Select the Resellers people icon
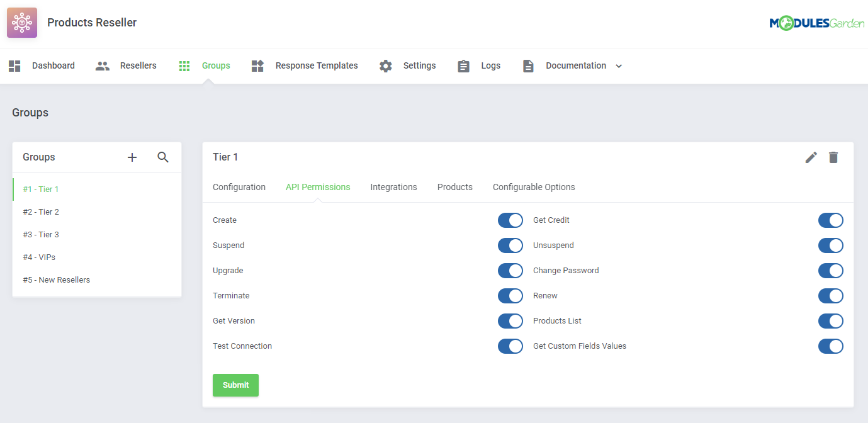Screen dimensions: 868x423 coord(102,65)
